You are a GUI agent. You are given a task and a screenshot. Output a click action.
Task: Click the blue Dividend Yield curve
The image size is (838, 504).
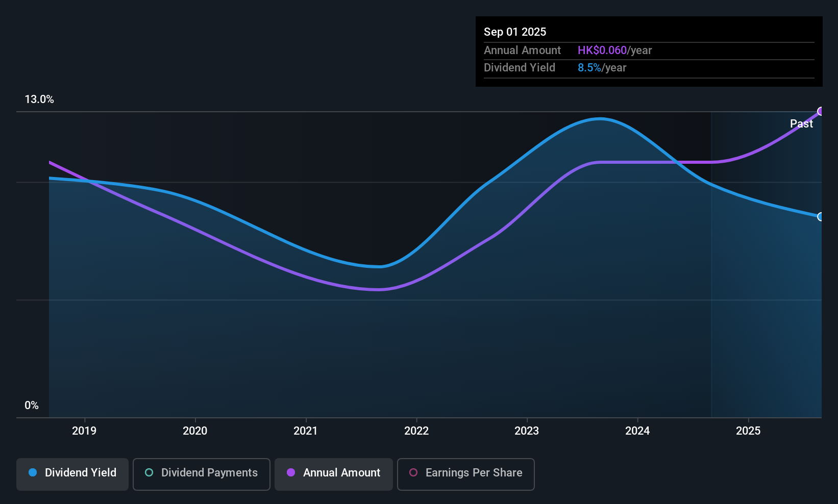click(602, 118)
